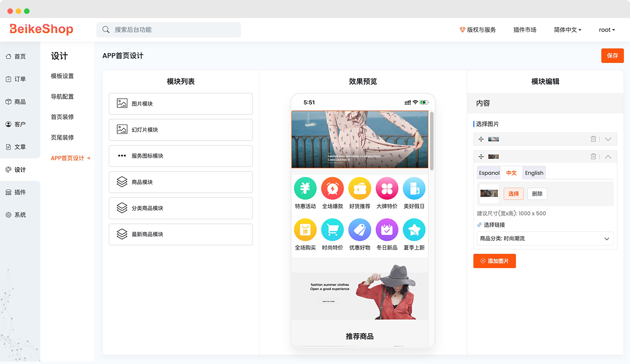Tap the 美好假日 fridge icon
The width and height of the screenshot is (630, 364).
(414, 188)
